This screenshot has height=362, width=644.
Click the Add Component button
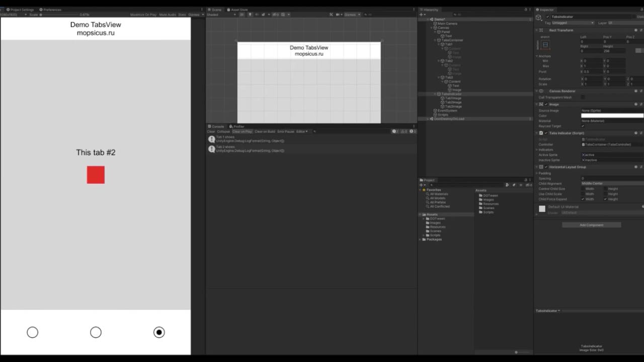pos(591,225)
